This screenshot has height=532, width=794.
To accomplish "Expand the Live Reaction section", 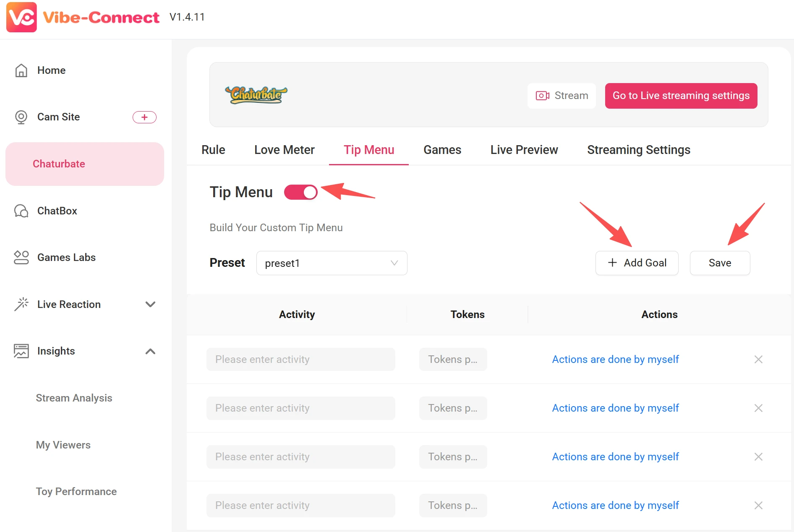I will pos(150,304).
